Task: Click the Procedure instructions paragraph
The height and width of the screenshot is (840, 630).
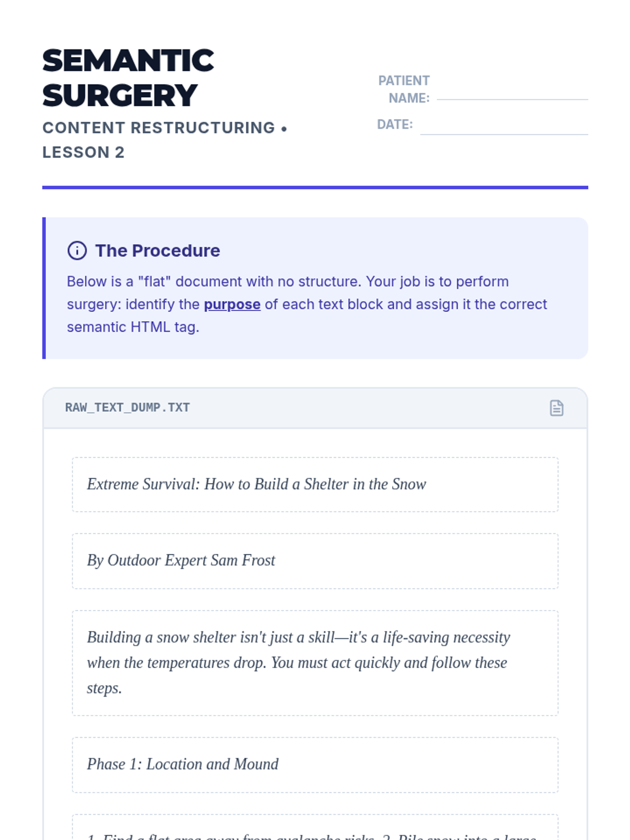Action: 307,304
